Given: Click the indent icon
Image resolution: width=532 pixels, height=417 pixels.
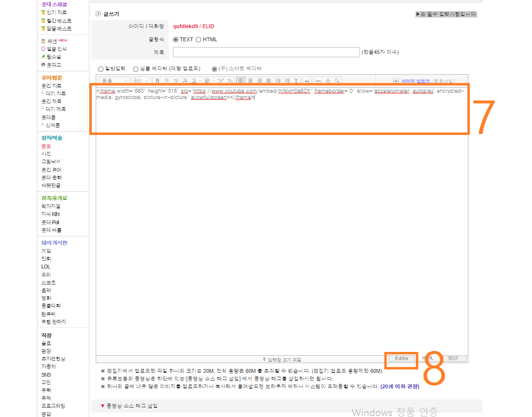Looking at the screenshot, I should [287, 81].
